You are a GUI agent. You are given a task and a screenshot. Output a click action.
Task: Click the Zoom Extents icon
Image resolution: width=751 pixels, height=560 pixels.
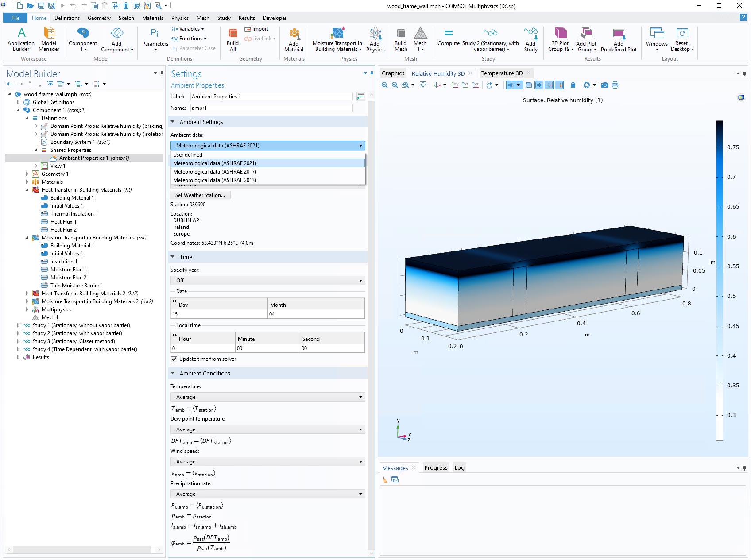pos(423,85)
